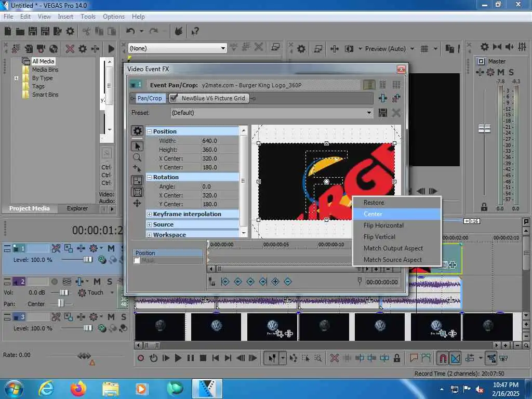Click the Position keyframe lane label
This screenshot has width=532, height=399.
pyautogui.click(x=168, y=253)
